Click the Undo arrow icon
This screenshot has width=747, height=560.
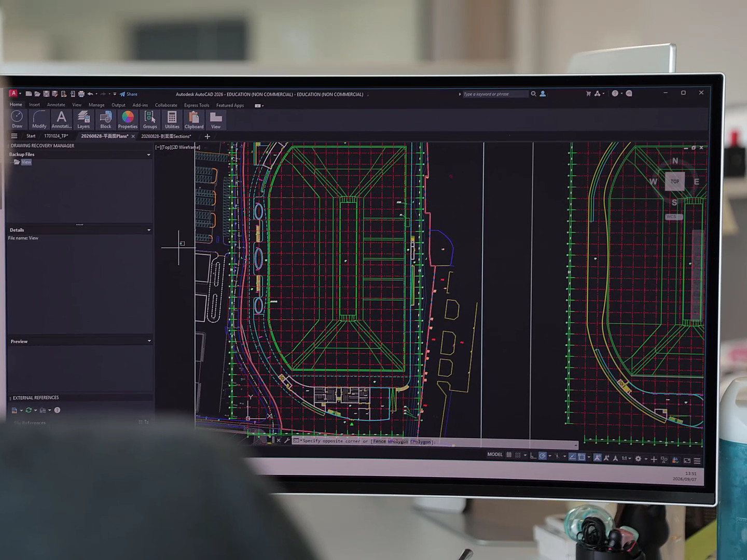tap(90, 94)
